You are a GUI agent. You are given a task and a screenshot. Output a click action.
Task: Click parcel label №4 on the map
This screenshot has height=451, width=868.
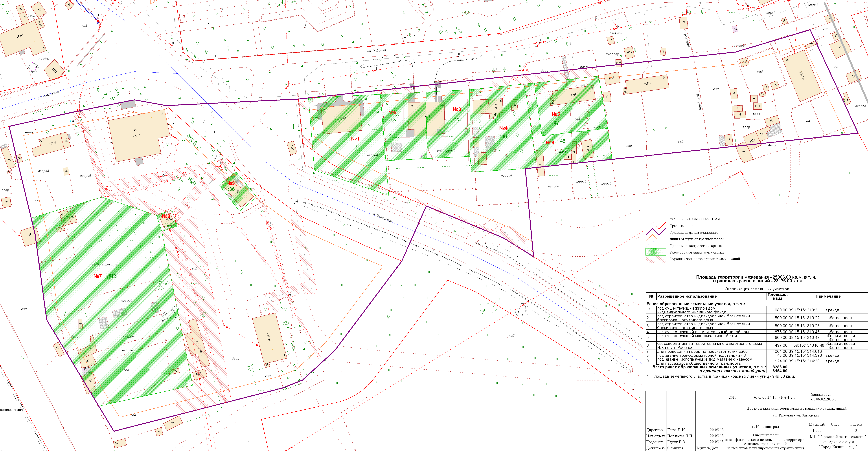(503, 128)
